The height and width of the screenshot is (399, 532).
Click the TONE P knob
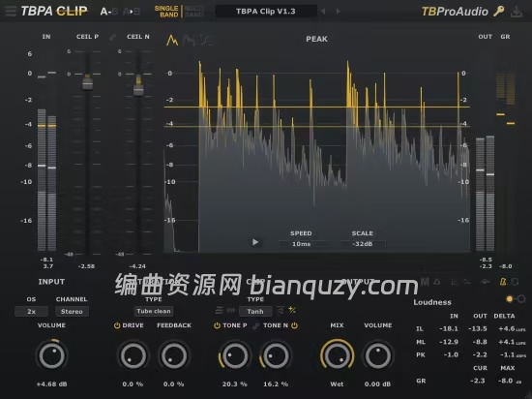point(234,355)
